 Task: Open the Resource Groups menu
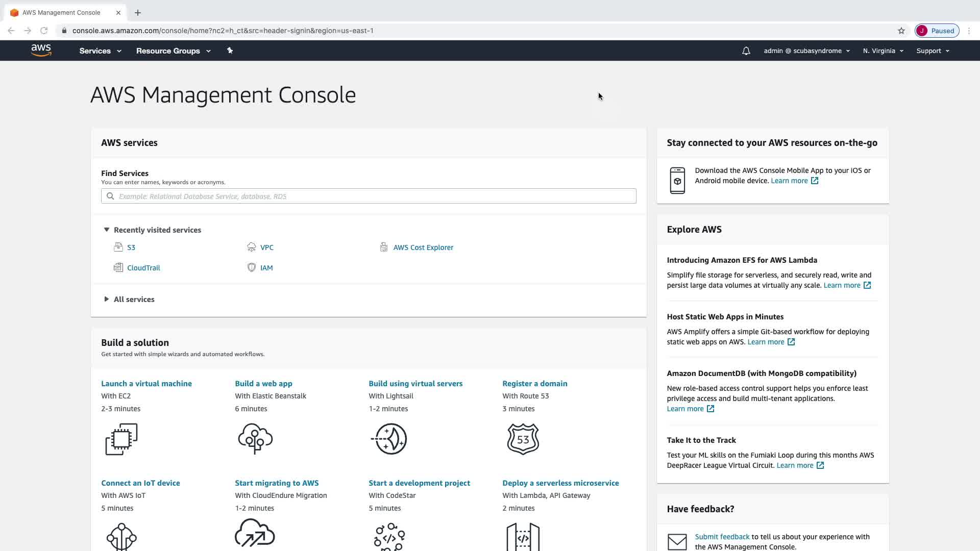click(173, 51)
